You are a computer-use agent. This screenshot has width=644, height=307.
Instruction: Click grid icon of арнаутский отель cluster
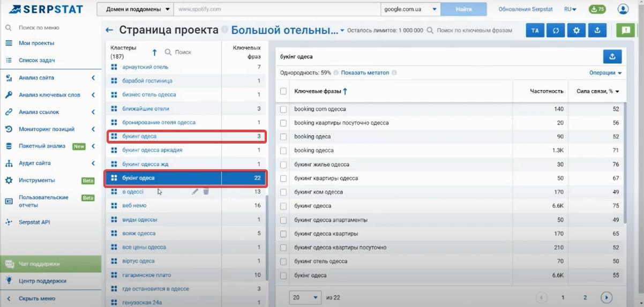(x=114, y=67)
